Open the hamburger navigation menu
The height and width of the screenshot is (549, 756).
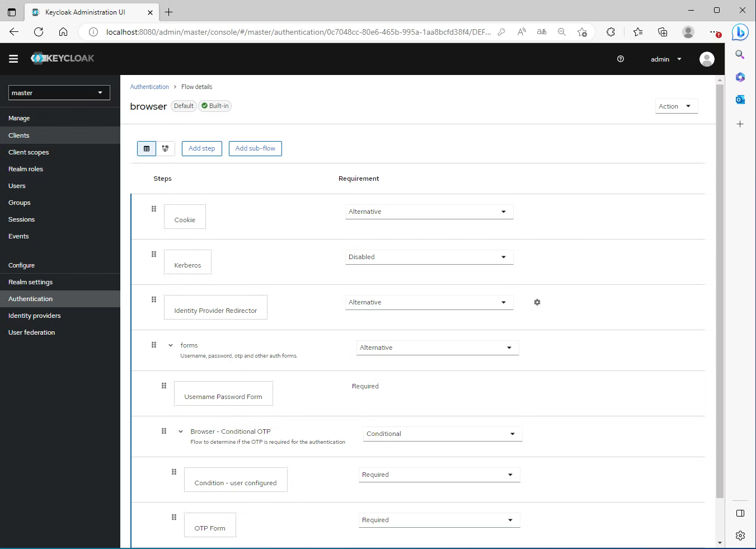(x=13, y=59)
